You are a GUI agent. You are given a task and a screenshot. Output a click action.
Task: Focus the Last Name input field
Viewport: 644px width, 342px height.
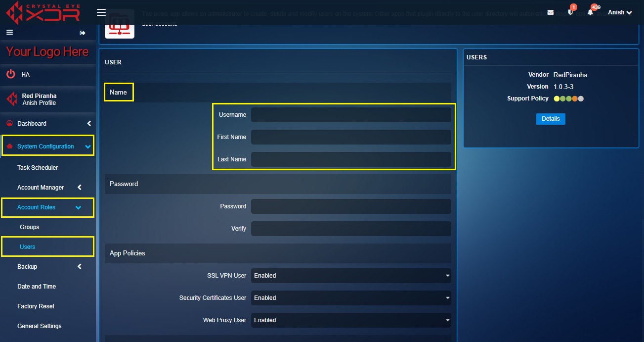point(351,159)
